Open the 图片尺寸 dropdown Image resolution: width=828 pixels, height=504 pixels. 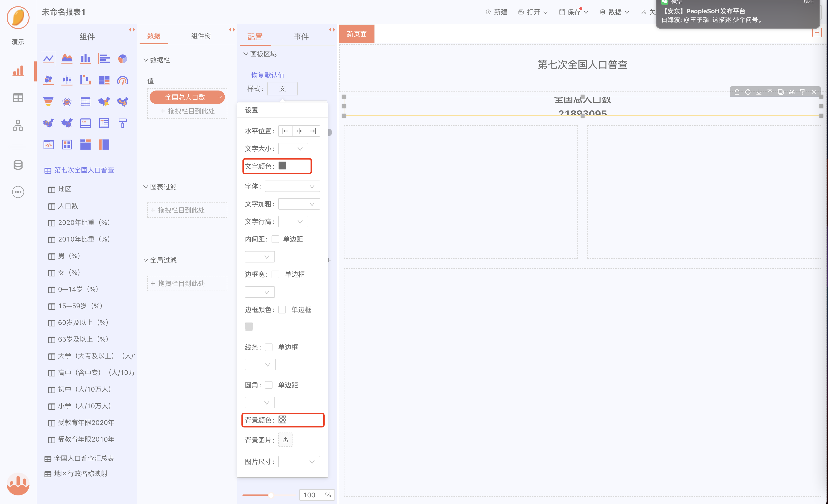pos(299,461)
